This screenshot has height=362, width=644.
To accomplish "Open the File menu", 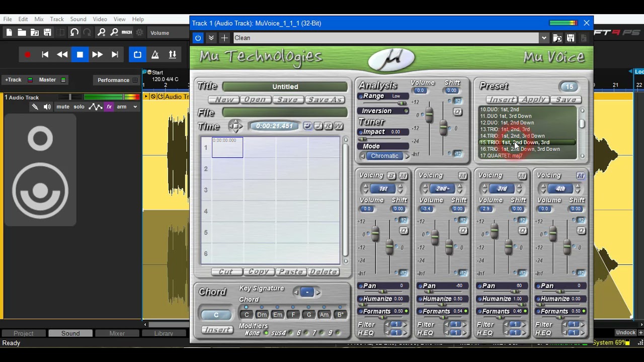I will click(x=8, y=19).
